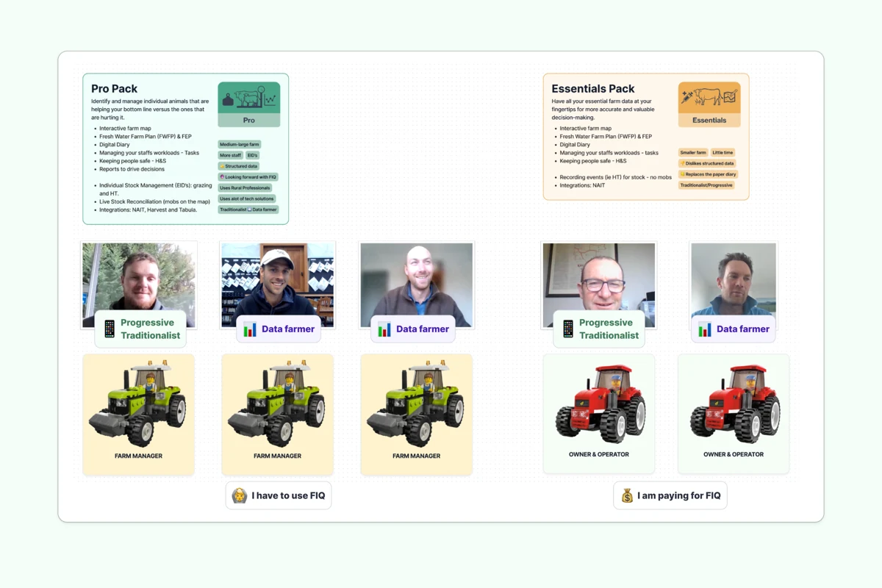Click the syringe drawing in the Essentials illustration
The width and height of the screenshot is (882, 588).
[688, 97]
